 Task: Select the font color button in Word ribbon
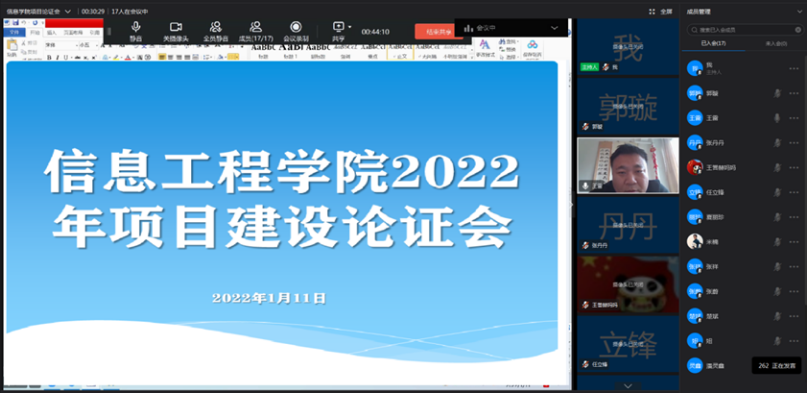[x=127, y=58]
